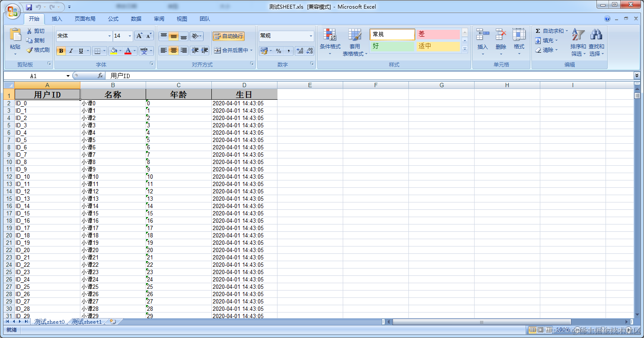Toggle center horizontal alignment
644x338 pixels.
coord(174,51)
